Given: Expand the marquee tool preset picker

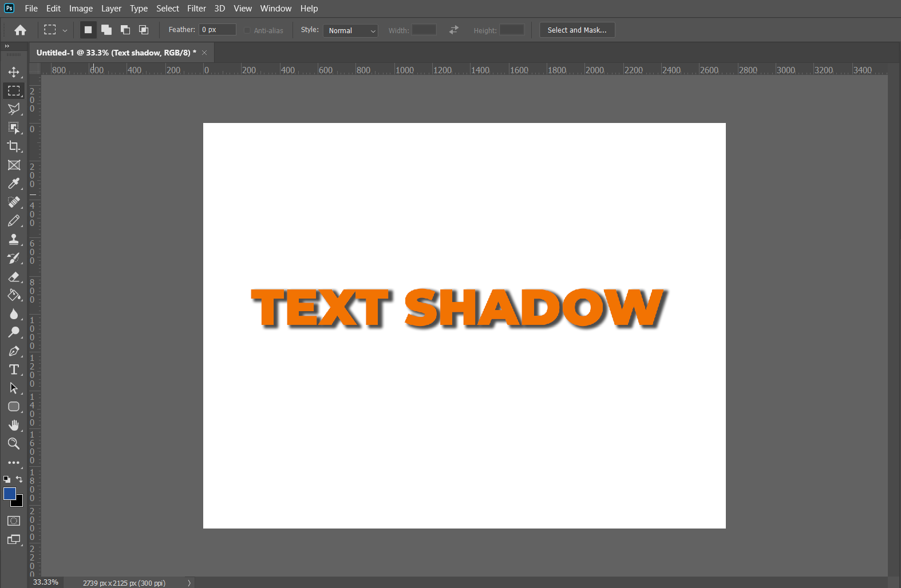Looking at the screenshot, I should [x=65, y=30].
